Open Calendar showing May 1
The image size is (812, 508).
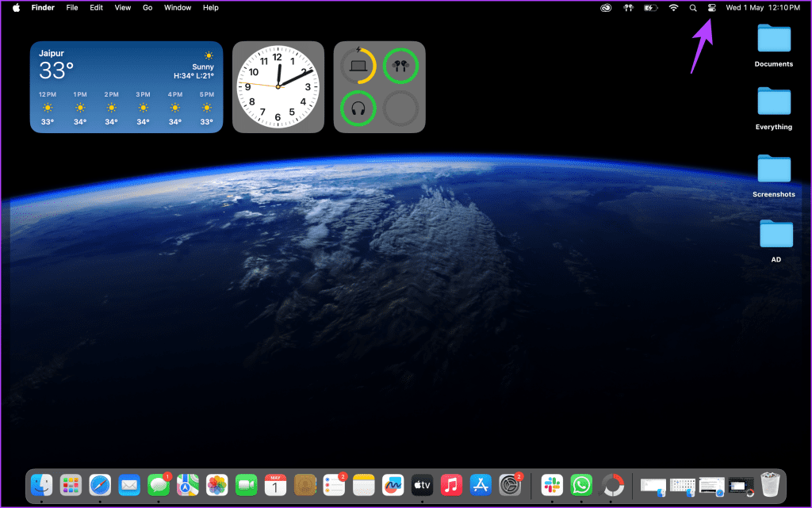tap(275, 486)
